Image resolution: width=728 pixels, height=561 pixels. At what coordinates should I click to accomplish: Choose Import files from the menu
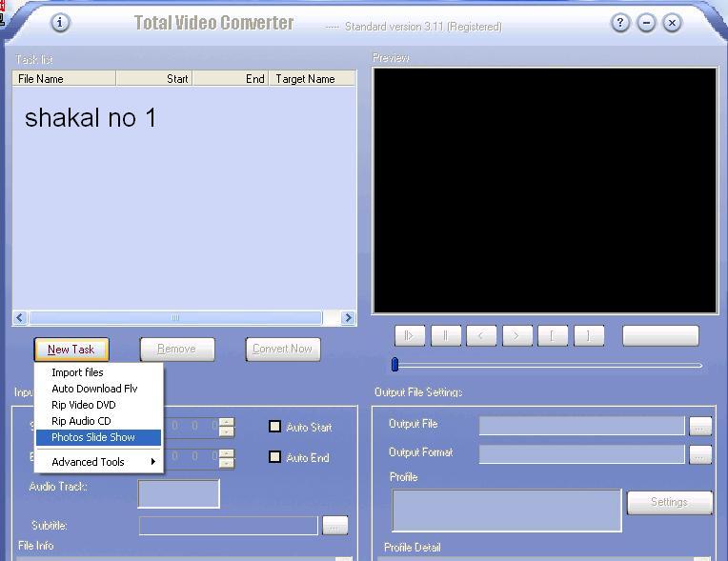(x=77, y=372)
